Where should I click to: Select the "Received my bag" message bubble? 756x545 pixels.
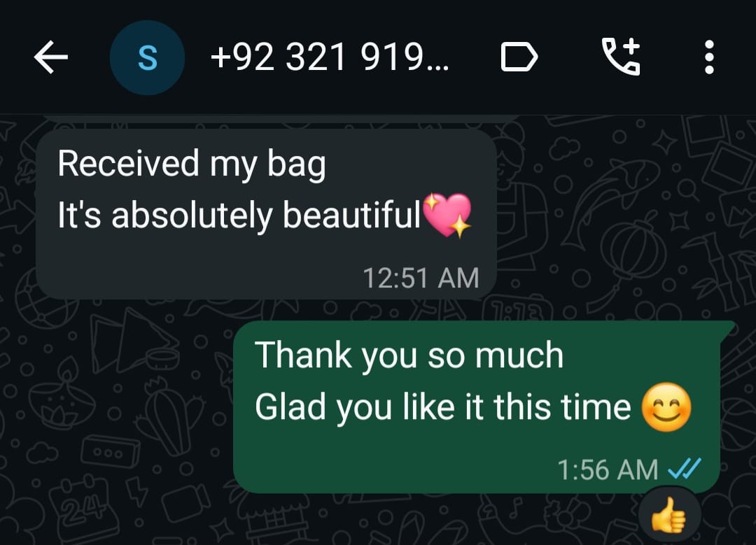coord(267,215)
